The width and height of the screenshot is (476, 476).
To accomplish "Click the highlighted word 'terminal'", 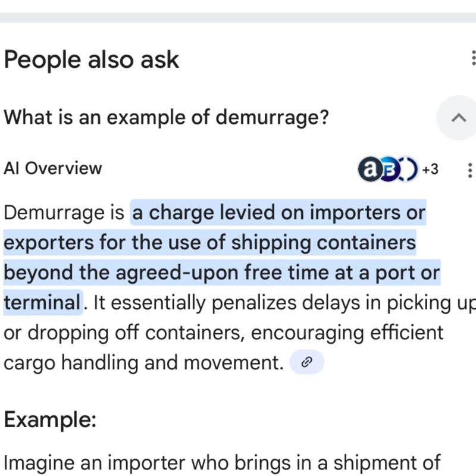I will pos(42,303).
